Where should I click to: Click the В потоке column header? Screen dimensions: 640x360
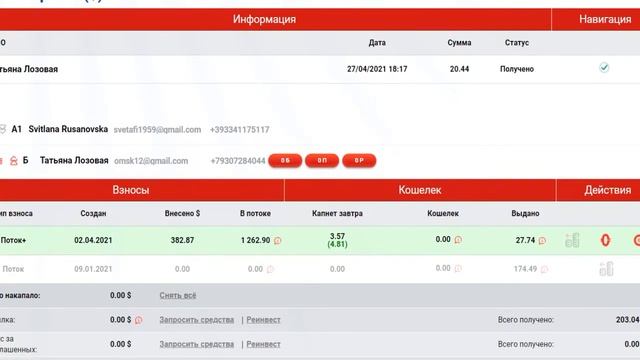pyautogui.click(x=255, y=213)
